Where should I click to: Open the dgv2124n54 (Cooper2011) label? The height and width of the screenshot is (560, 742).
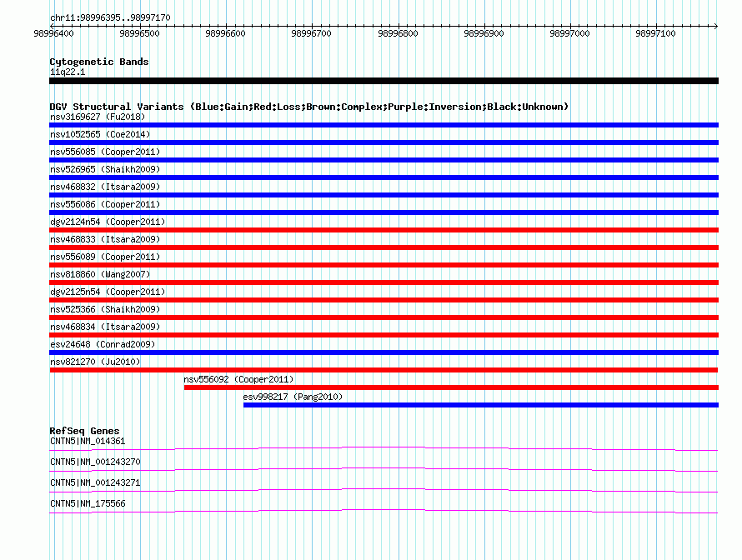pyautogui.click(x=108, y=222)
